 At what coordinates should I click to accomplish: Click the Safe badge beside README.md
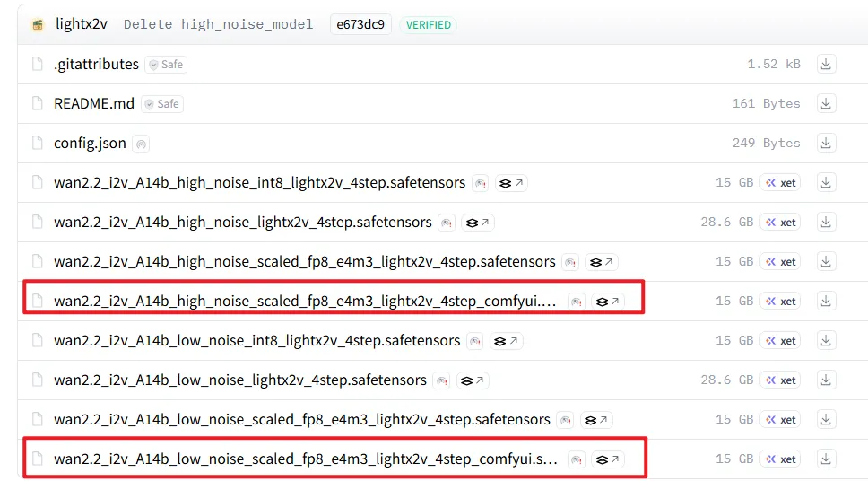161,104
